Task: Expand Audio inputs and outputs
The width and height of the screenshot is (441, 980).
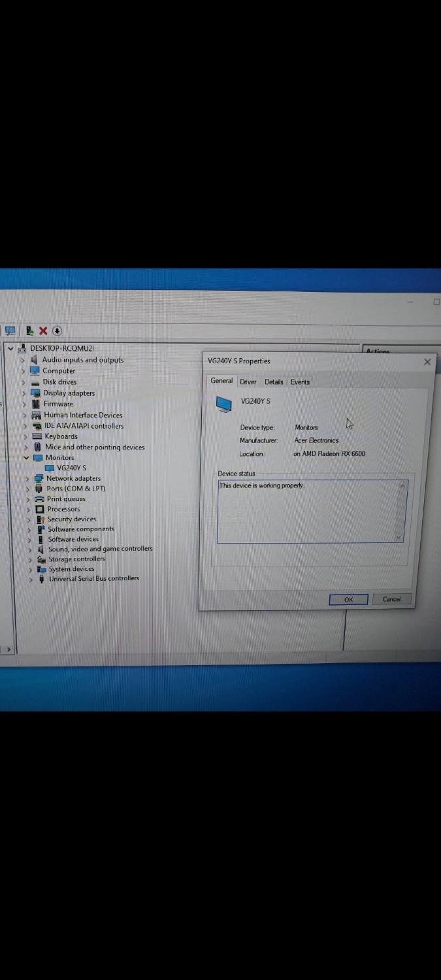Action: pos(23,360)
